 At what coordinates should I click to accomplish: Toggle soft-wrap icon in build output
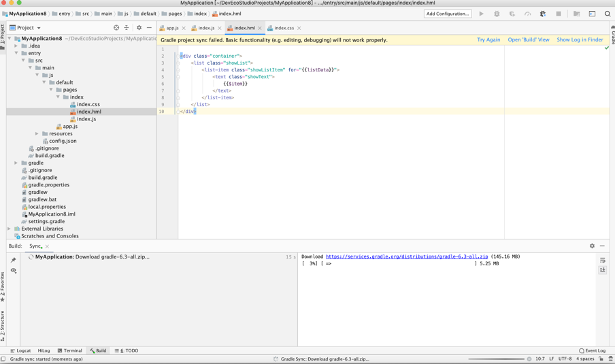click(603, 260)
